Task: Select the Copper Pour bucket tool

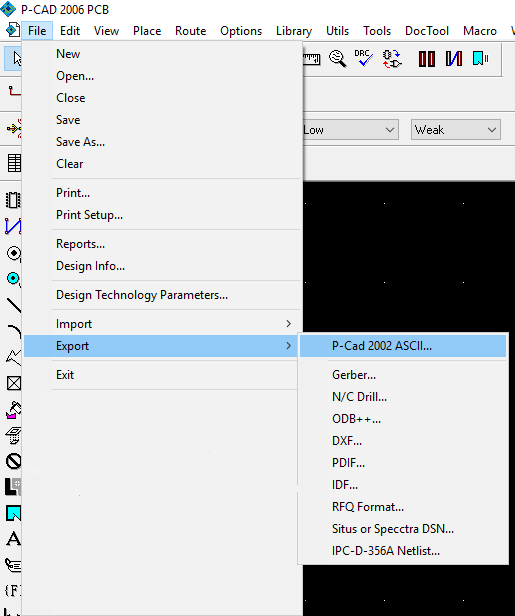Action: click(14, 410)
